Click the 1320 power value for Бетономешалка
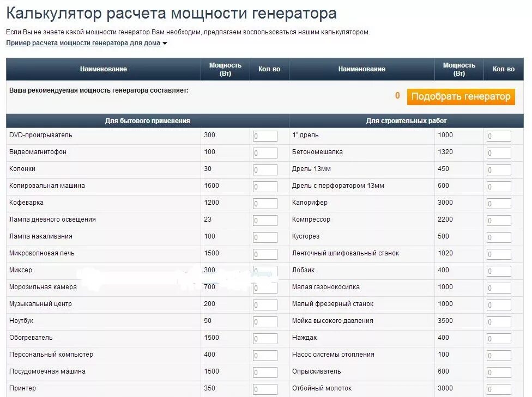The height and width of the screenshot is (397, 532). (x=445, y=151)
